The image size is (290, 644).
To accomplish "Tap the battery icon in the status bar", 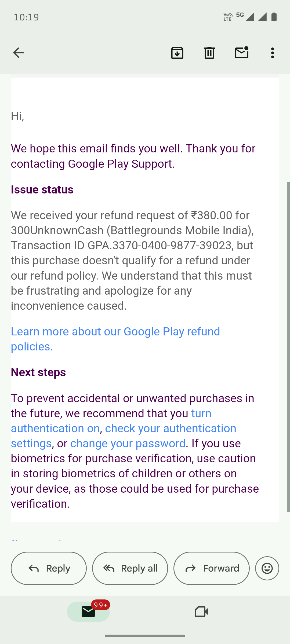I will point(274,17).
